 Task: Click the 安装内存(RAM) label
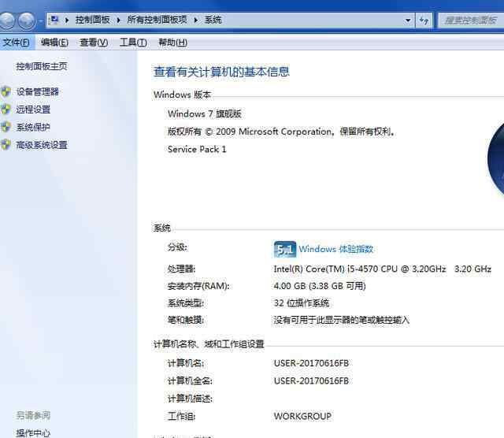pos(198,286)
